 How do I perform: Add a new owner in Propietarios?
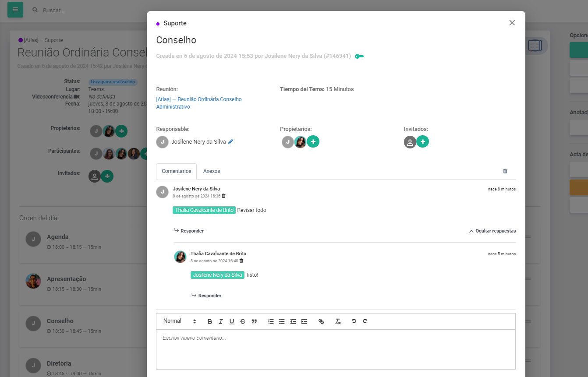tap(313, 142)
